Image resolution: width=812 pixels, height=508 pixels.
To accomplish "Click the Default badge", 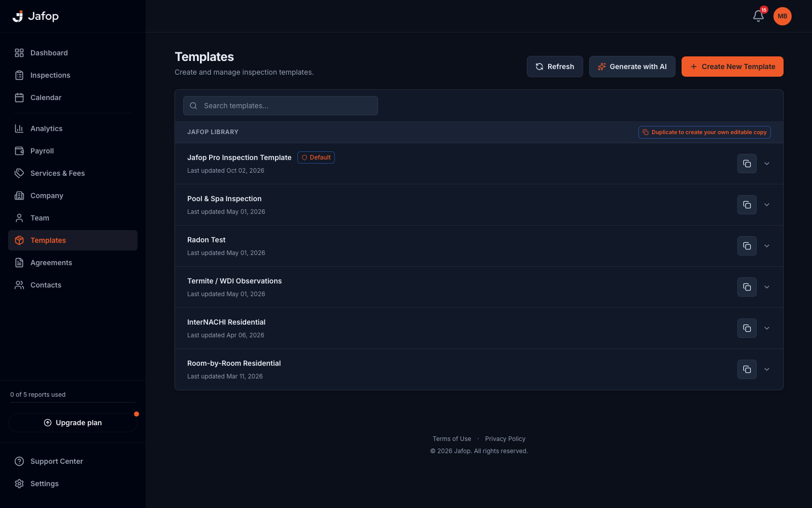I will (316, 157).
